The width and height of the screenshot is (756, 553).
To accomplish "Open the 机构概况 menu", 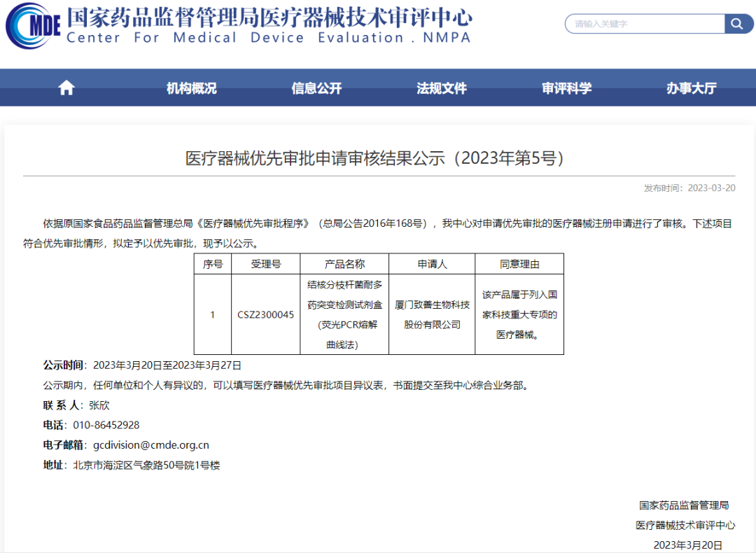I will point(191,87).
